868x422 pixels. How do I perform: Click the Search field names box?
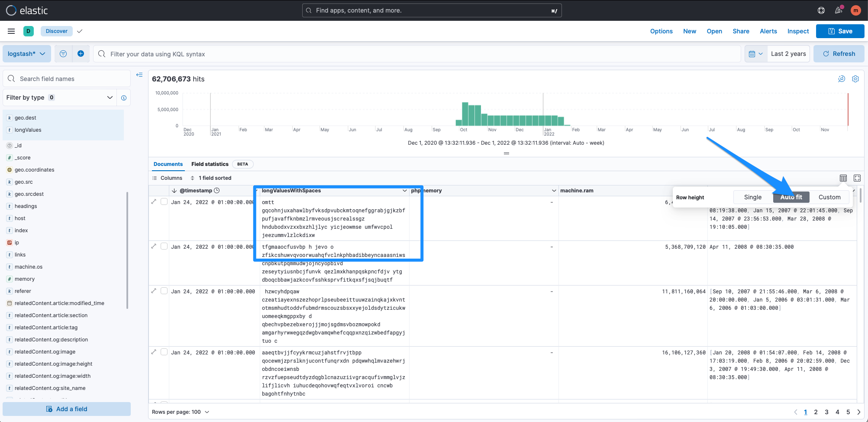pyautogui.click(x=67, y=78)
